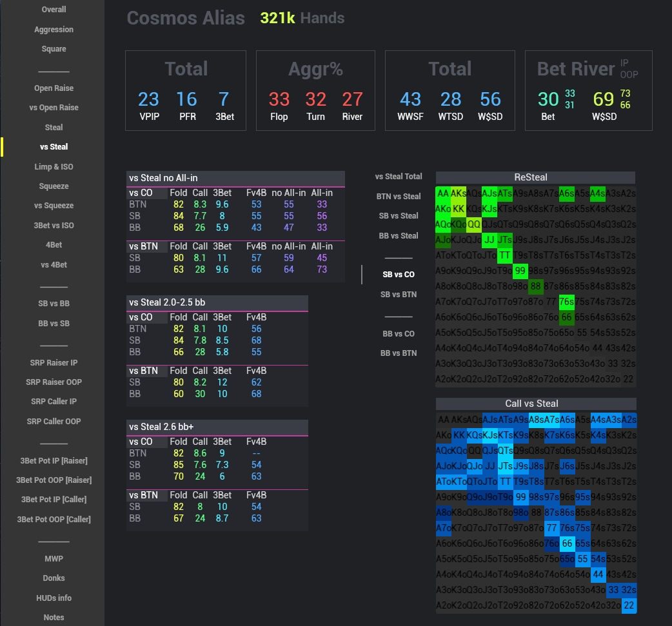Select BTN vs Steal filter

pyautogui.click(x=399, y=196)
